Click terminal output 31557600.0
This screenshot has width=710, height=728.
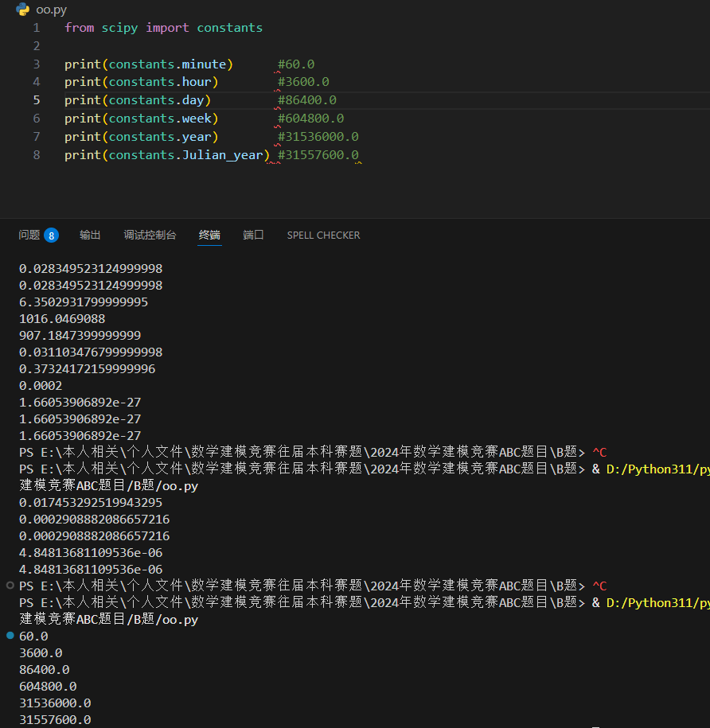tap(55, 720)
